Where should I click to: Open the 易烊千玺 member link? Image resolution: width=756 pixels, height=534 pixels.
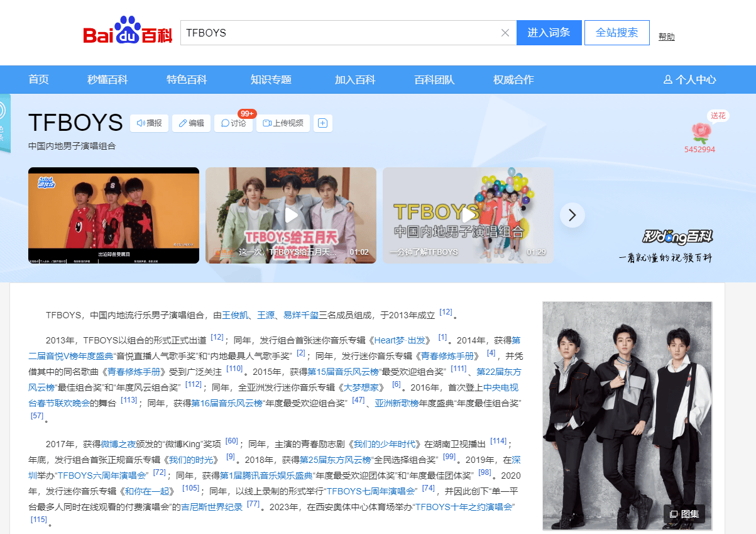(301, 315)
